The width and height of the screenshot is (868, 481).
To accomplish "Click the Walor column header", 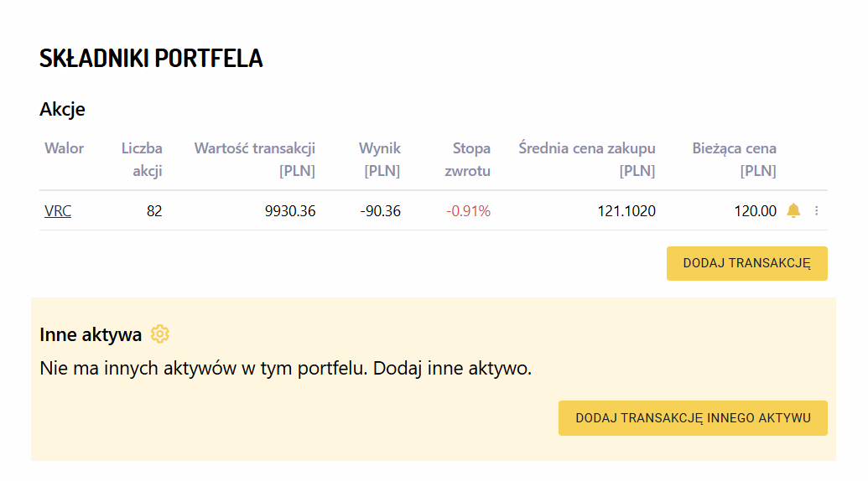I will click(x=65, y=148).
